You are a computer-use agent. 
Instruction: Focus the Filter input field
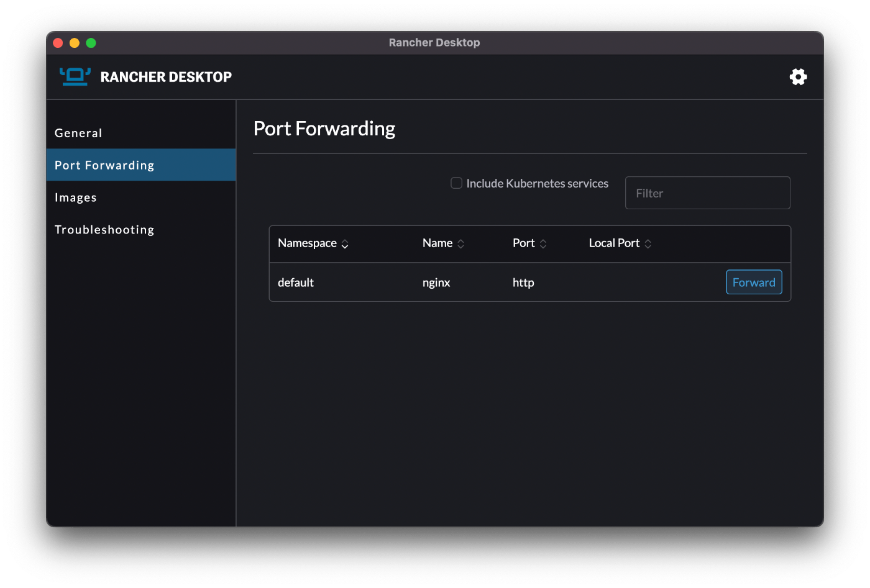pos(707,193)
